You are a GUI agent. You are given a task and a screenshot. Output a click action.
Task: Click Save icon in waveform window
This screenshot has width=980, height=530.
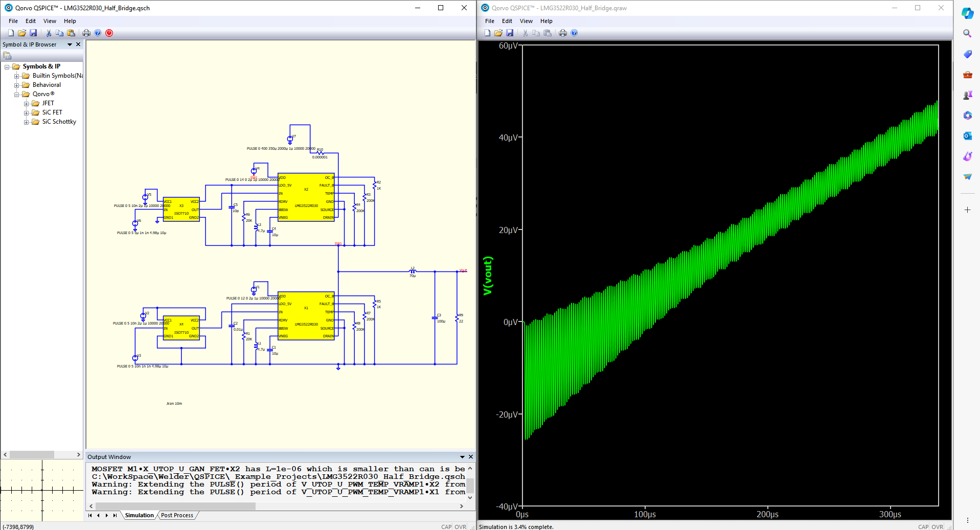pos(510,33)
